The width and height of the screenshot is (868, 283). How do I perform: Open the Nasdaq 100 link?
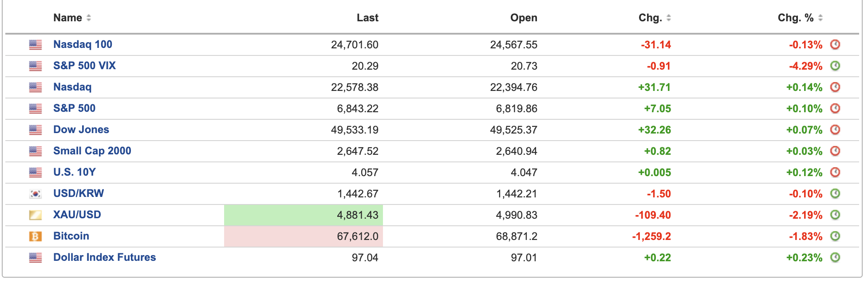click(83, 44)
